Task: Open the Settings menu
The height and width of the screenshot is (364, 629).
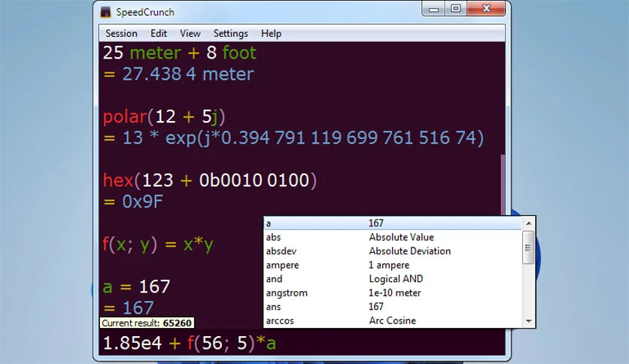Action: pyautogui.click(x=231, y=33)
